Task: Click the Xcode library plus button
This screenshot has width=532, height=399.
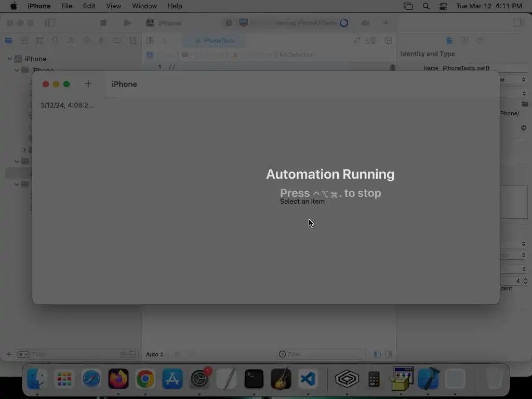Action: click(x=386, y=23)
